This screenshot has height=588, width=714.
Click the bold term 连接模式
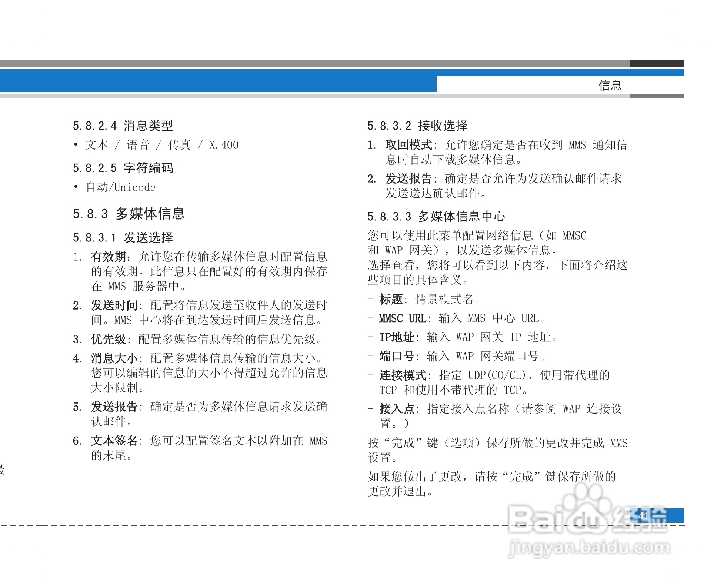click(403, 375)
